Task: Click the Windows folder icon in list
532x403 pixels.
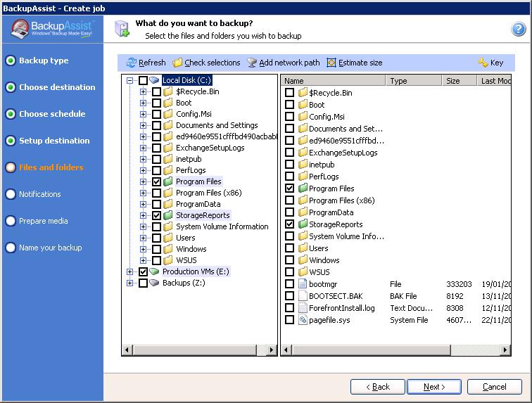Action: (x=303, y=260)
